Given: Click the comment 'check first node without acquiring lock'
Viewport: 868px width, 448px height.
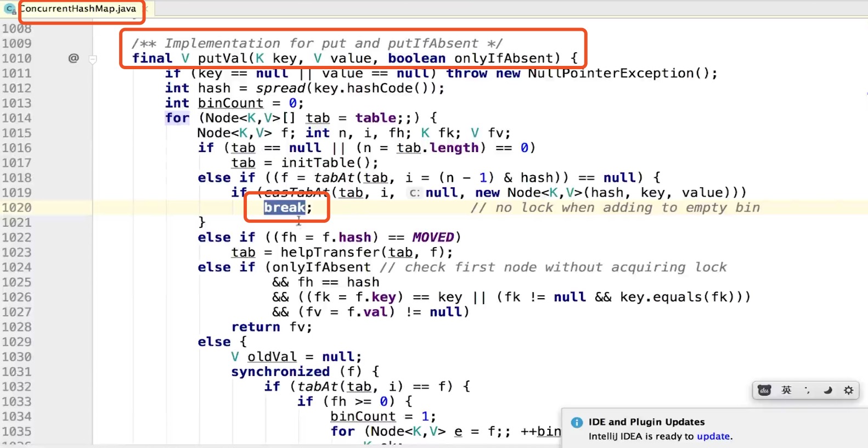Looking at the screenshot, I should (553, 267).
